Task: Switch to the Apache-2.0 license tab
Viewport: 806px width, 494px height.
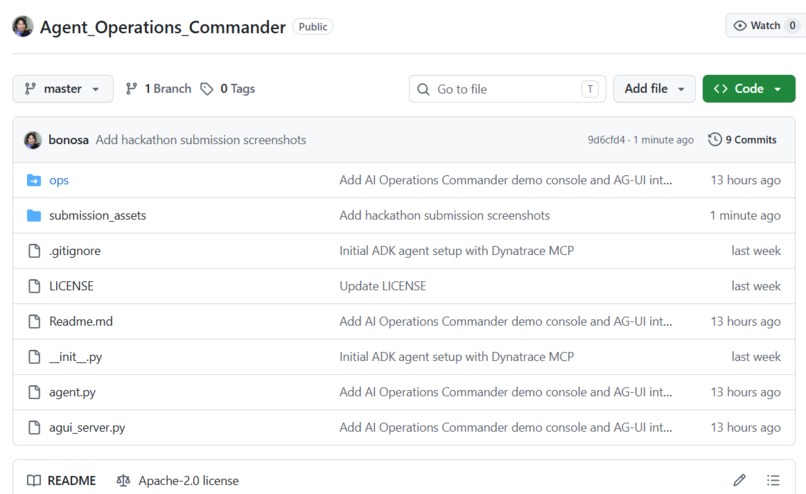Action: click(x=178, y=481)
